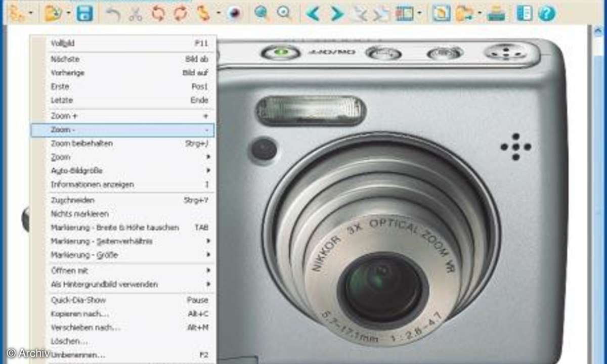The image size is (607, 364).
Task: Open dropdown arrow left of red-eye icon
Action: pos(218,14)
